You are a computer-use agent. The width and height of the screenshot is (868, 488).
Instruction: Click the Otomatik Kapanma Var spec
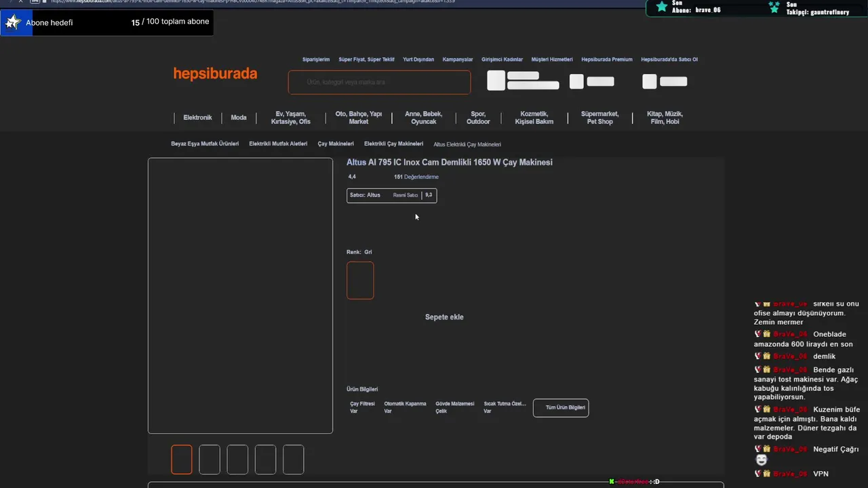coord(405,407)
